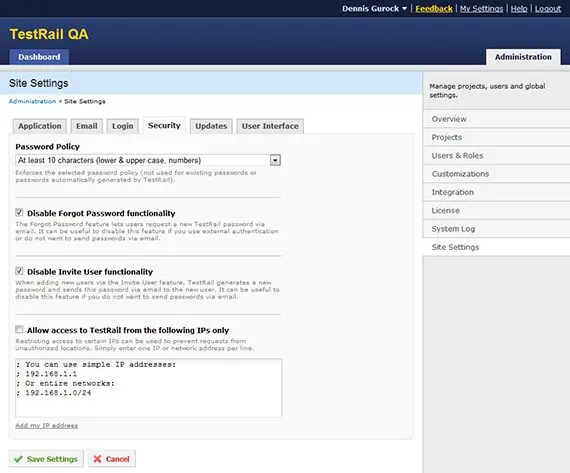
Task: Click inside the IP addresses text area
Action: click(148, 388)
